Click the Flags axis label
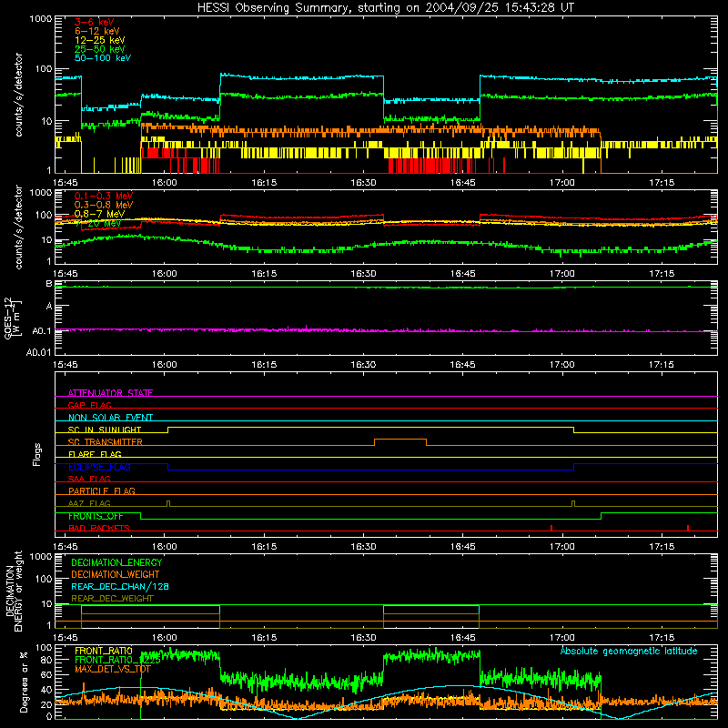The image size is (728, 728). tap(36, 454)
